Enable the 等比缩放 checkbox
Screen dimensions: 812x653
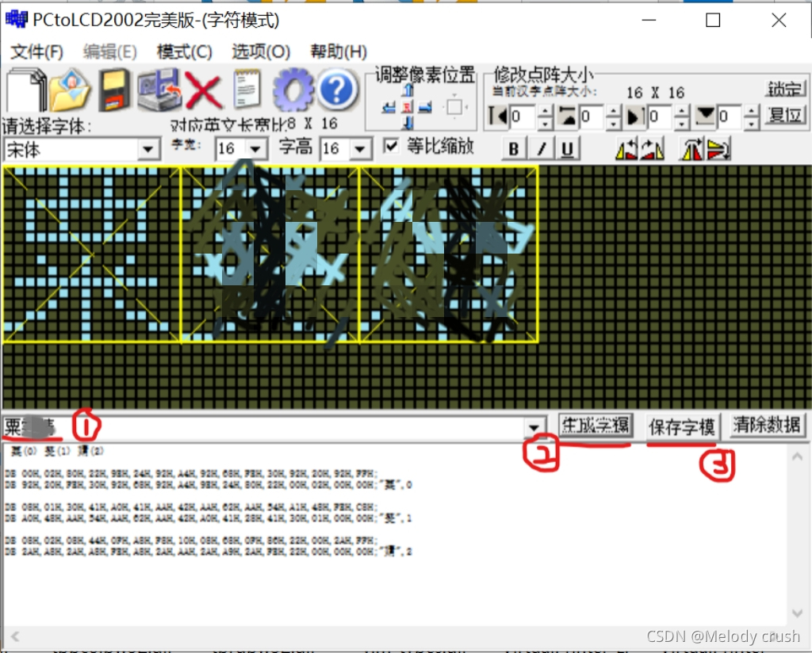392,145
